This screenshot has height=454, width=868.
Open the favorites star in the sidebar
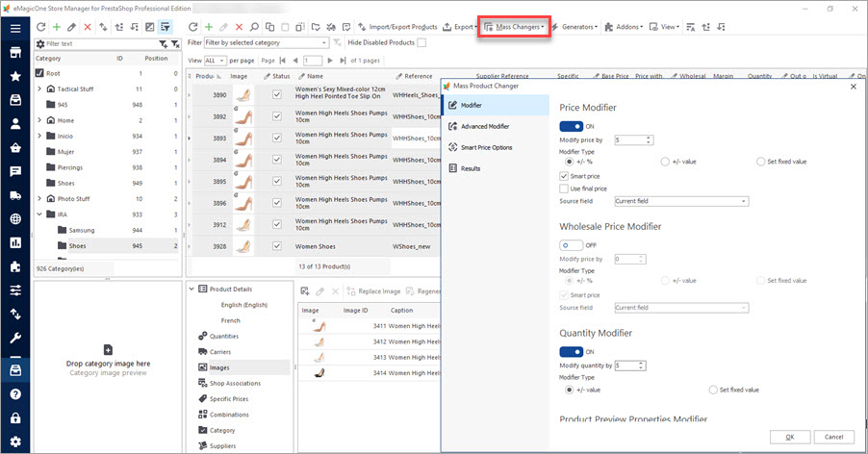pos(15,76)
